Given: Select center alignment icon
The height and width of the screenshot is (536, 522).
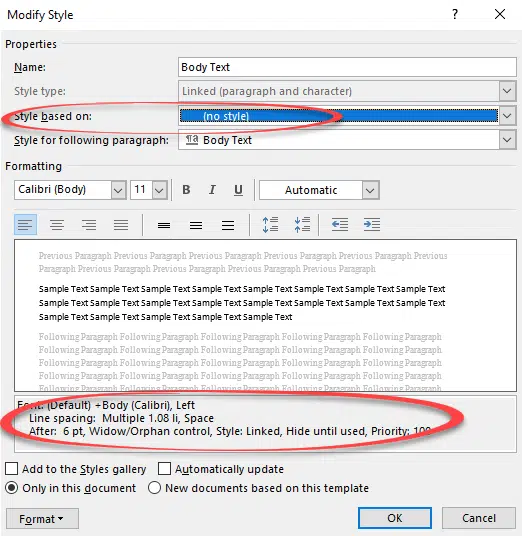Looking at the screenshot, I should tap(57, 225).
